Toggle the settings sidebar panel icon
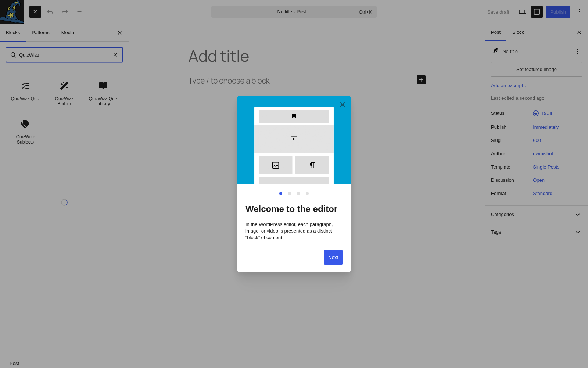 point(537,12)
